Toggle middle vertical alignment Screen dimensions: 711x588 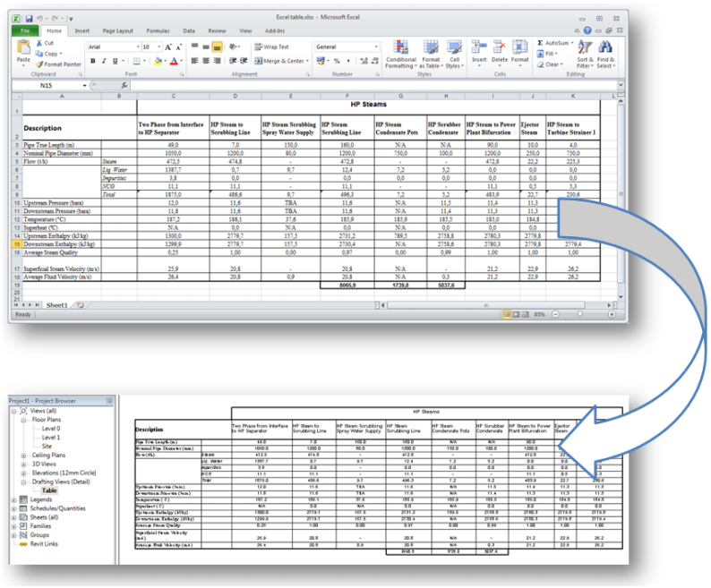206,47
